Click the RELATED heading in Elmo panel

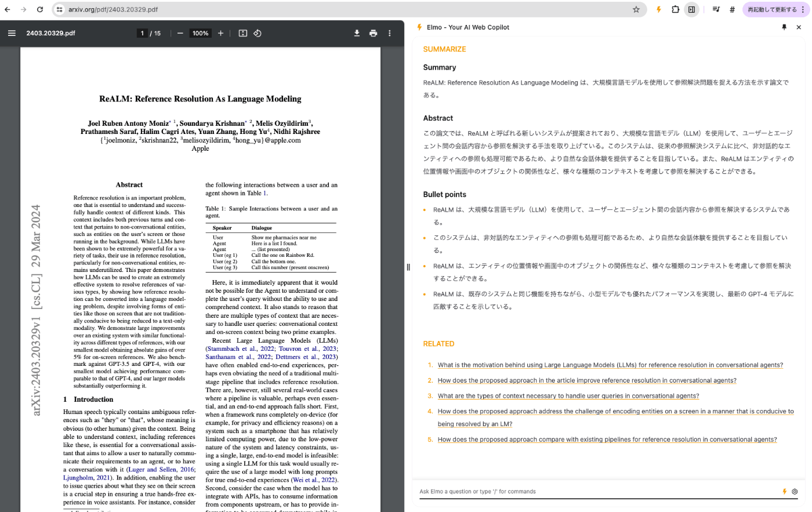click(x=438, y=344)
